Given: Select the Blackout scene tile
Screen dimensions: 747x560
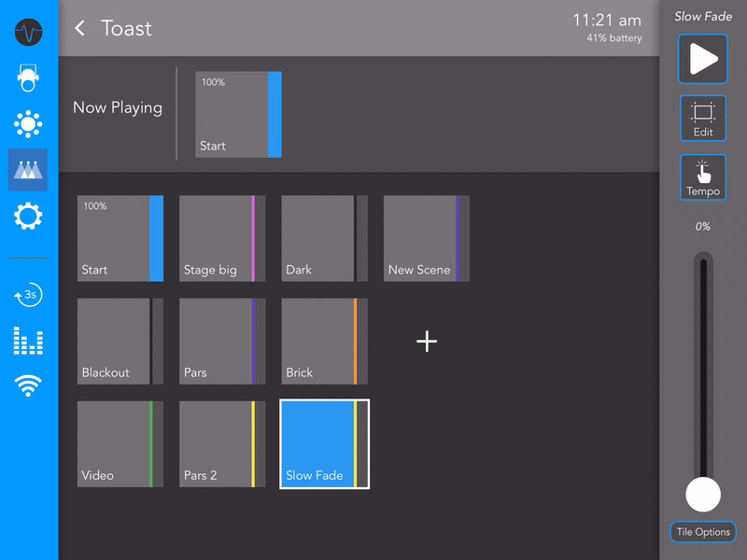Looking at the screenshot, I should coord(120,341).
